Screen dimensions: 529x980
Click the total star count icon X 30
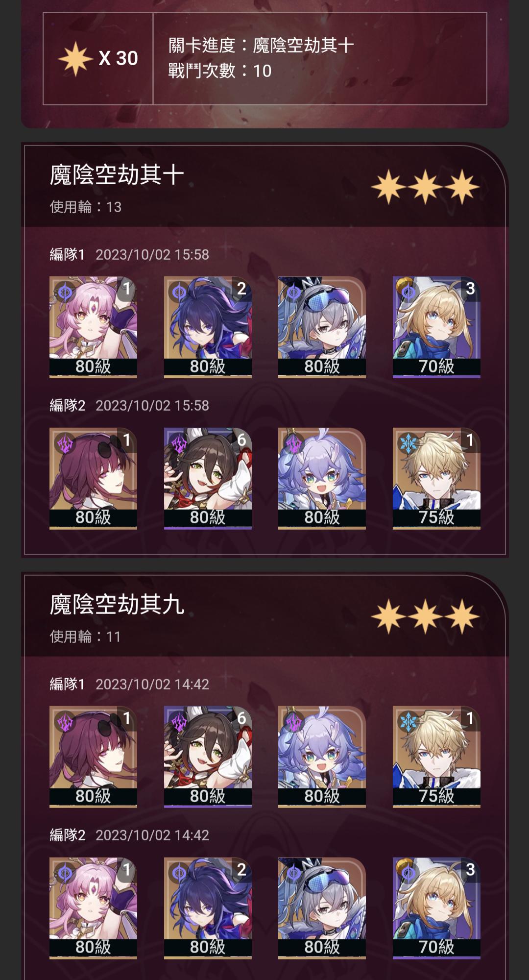click(98, 59)
